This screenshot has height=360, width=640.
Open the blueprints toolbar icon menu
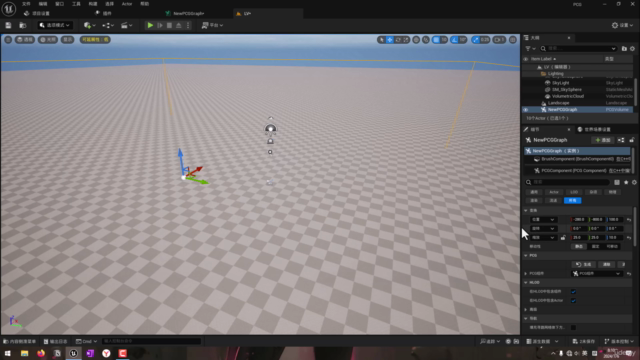pos(108,25)
